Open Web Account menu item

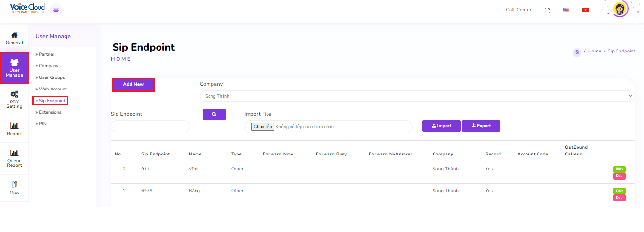pyautogui.click(x=53, y=89)
